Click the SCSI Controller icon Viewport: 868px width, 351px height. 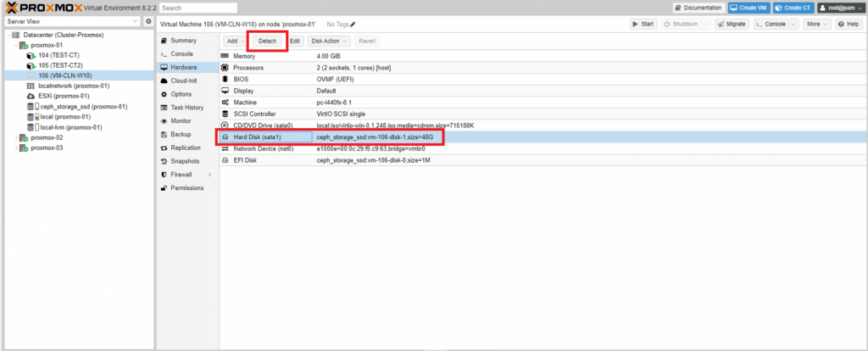click(225, 114)
